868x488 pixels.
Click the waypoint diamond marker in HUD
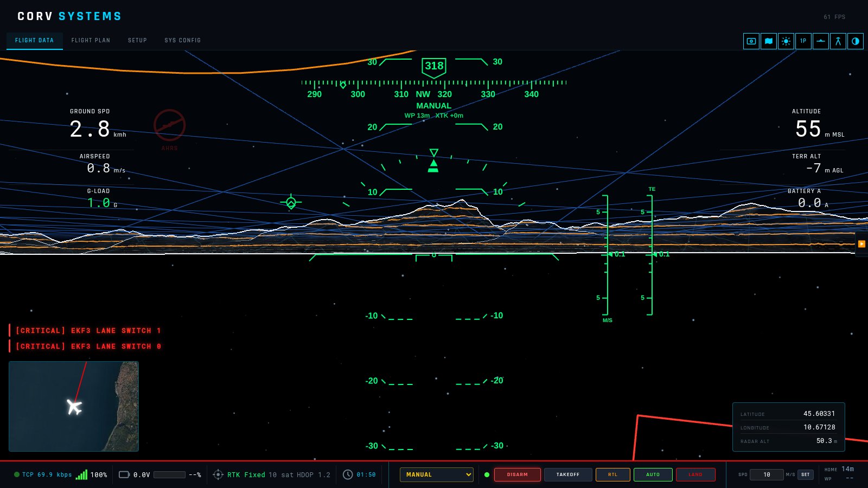coord(291,203)
